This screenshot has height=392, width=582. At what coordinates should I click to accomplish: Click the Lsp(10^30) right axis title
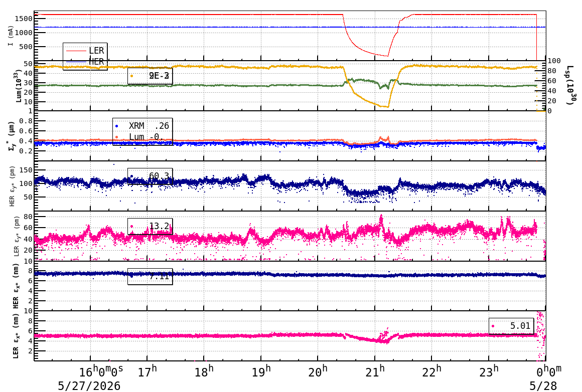click(x=570, y=85)
